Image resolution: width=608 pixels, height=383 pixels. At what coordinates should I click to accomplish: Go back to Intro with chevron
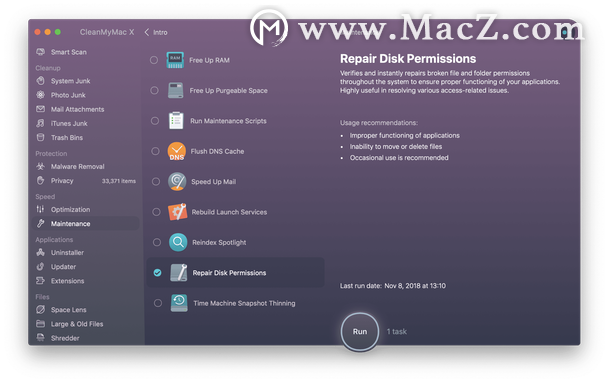click(147, 32)
